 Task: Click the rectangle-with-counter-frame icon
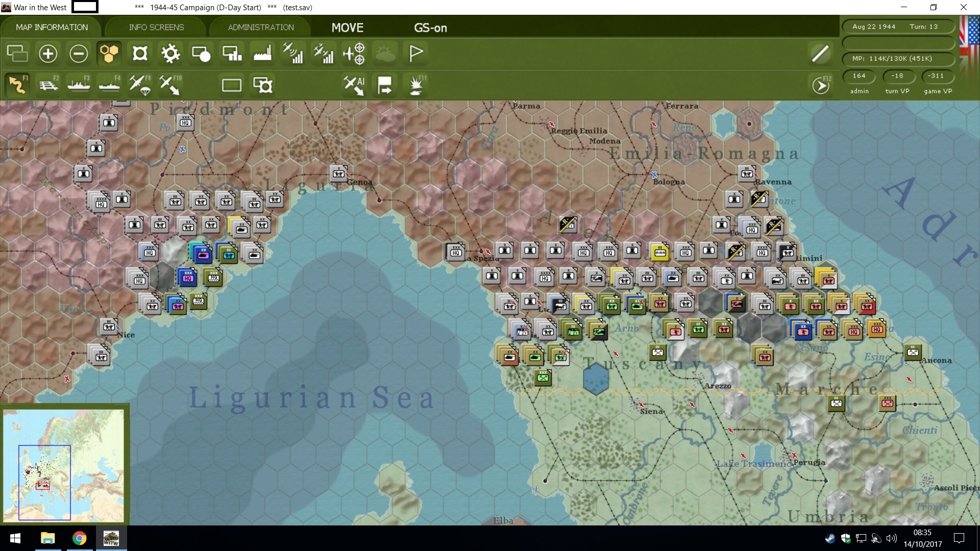(x=263, y=85)
